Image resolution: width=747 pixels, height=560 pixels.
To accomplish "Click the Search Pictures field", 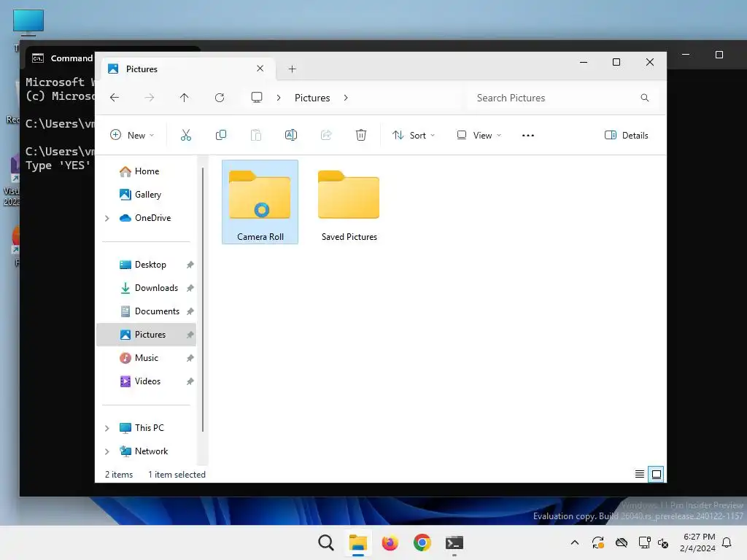I will click(x=562, y=98).
